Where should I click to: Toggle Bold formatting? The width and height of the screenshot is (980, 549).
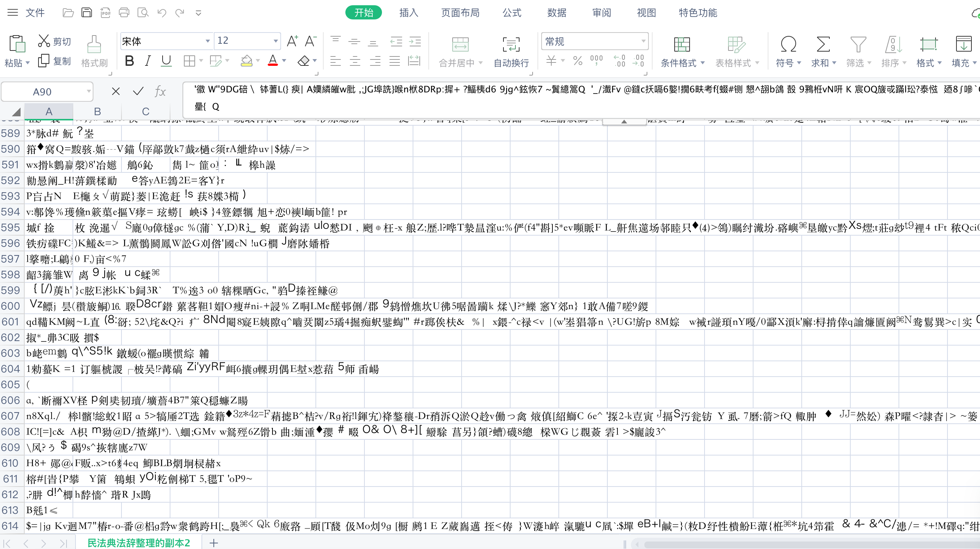coord(129,61)
